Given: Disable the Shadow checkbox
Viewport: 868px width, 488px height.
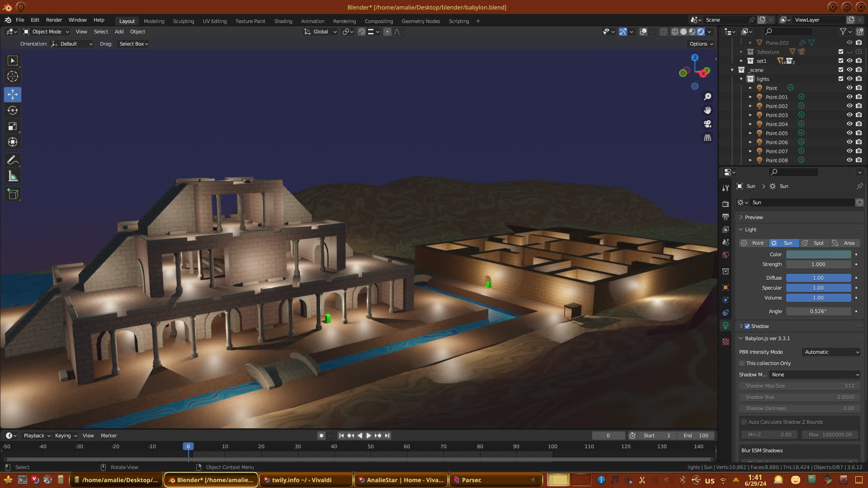Looking at the screenshot, I should [747, 326].
